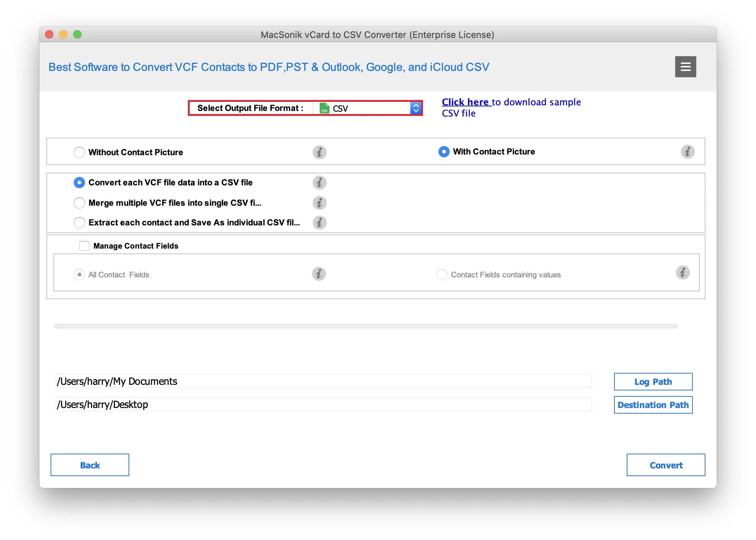Click the green CSV file icon in format selector
This screenshot has width=756, height=540.
(324, 108)
